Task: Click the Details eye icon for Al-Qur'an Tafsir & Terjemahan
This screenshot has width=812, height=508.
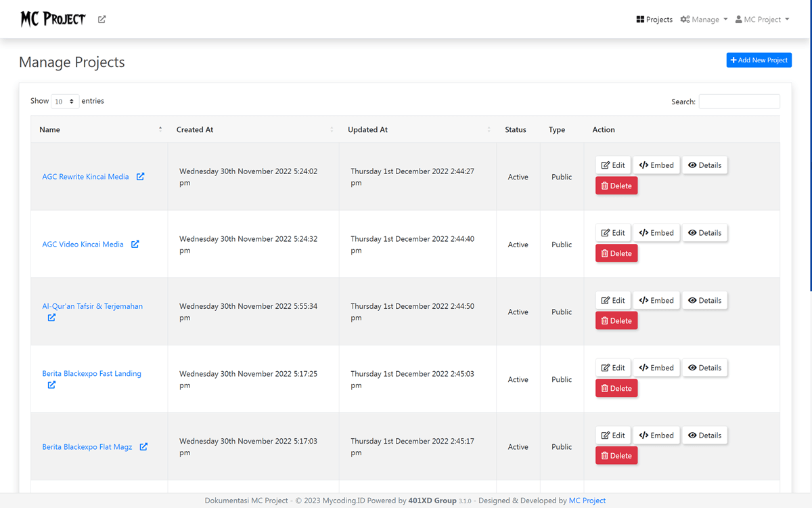Action: (692, 300)
